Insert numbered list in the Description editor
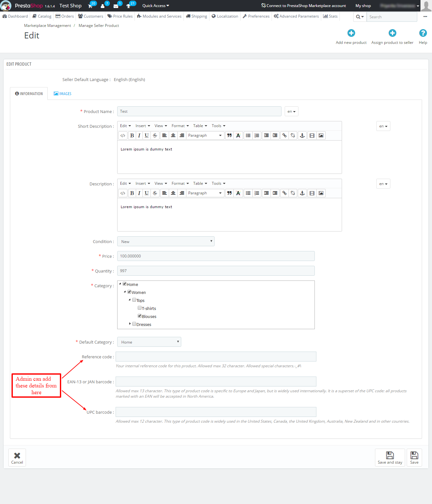The height and width of the screenshot is (504, 432). coord(257,193)
